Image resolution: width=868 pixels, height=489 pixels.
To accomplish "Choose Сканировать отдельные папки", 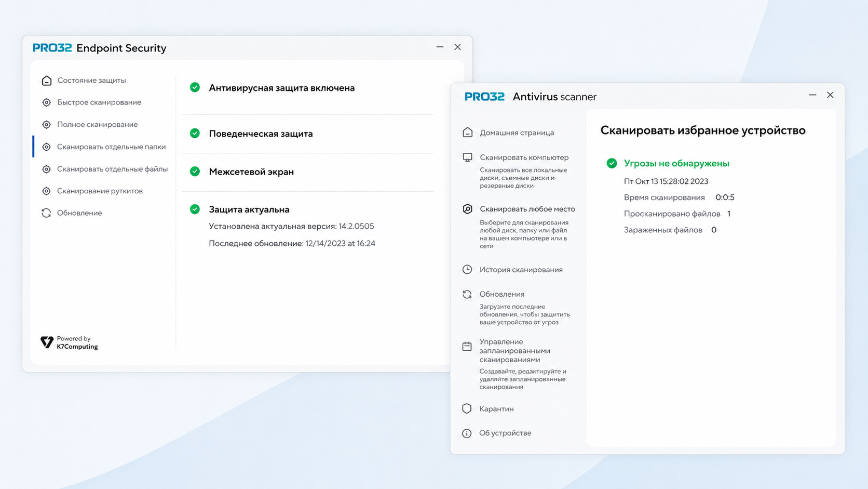I will point(112,147).
